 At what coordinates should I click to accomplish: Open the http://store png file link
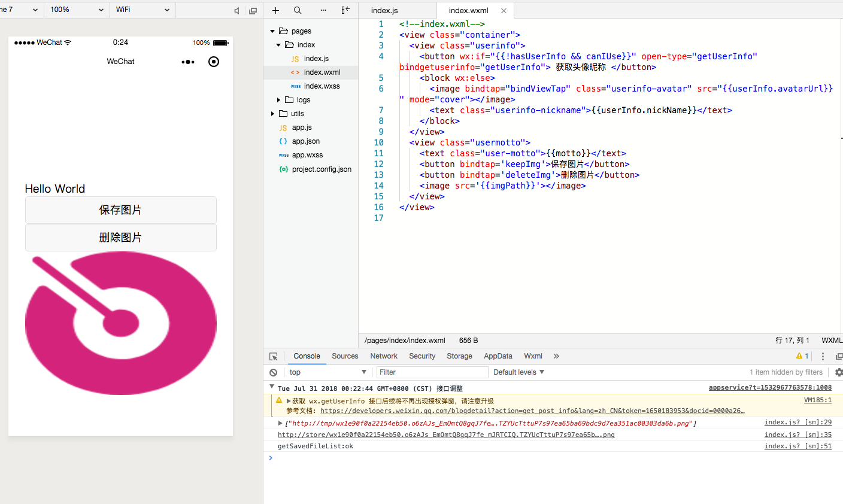[446, 435]
